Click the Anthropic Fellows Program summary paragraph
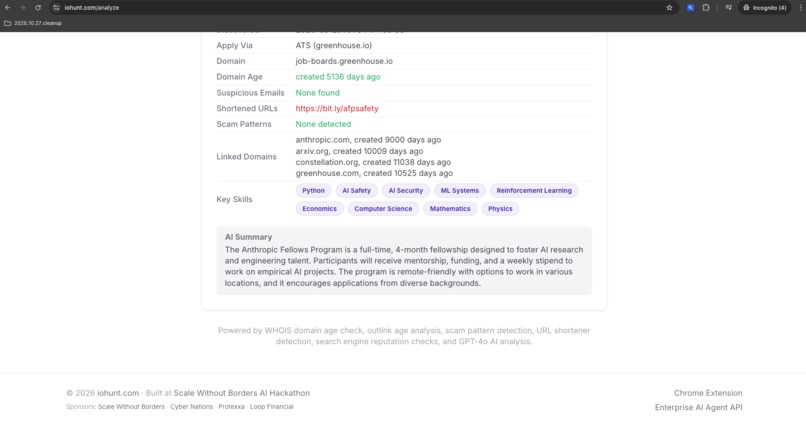The height and width of the screenshot is (422, 806). 404,266
